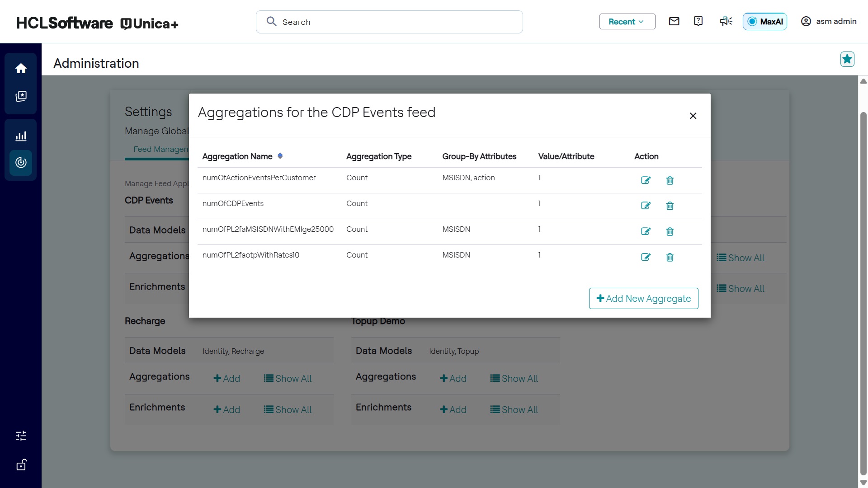Screen dimensions: 868x488
Task: Click into the Search field
Action: coord(389,22)
